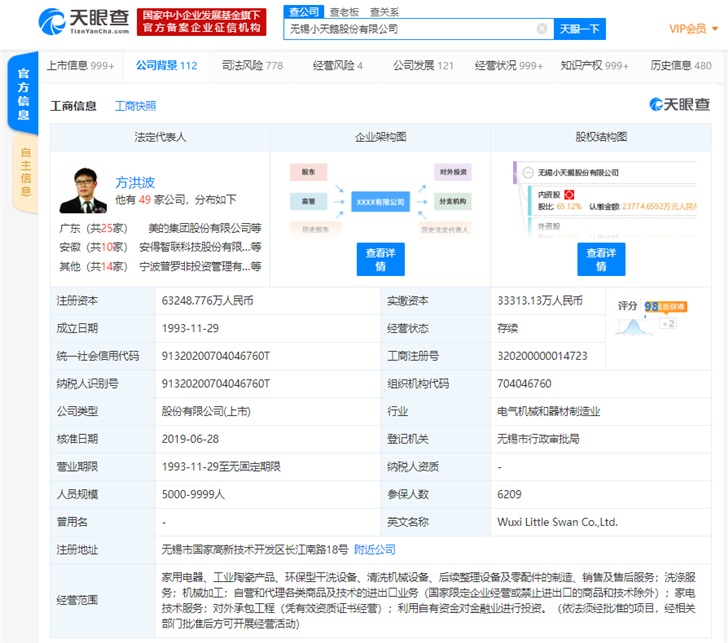
Task: Clear the search box with the X icon
Action: pos(541,29)
